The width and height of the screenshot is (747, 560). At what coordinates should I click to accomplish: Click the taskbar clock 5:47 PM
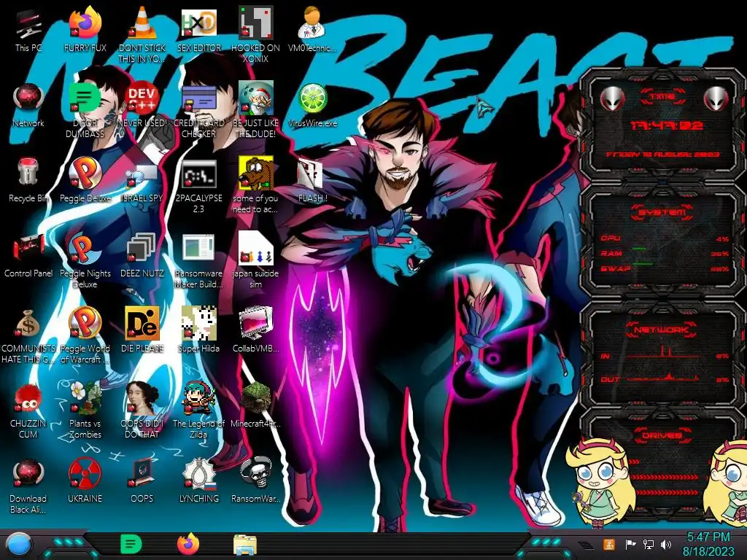(x=708, y=544)
